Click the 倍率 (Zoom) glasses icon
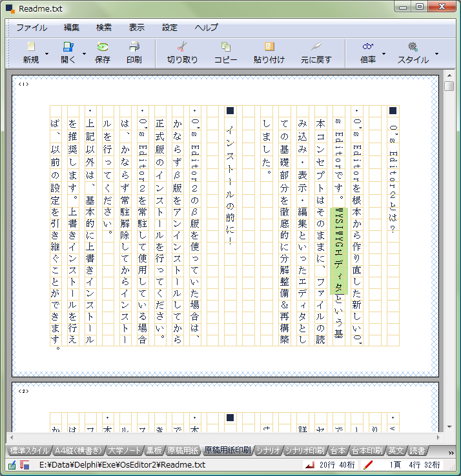 click(368, 46)
